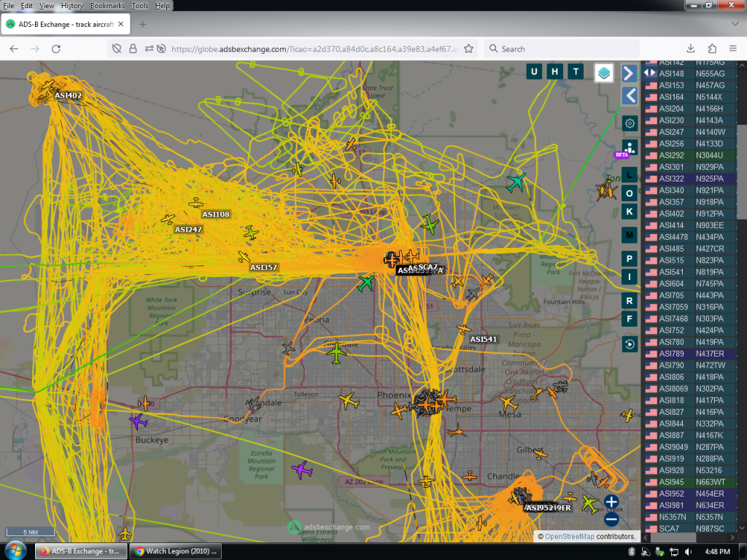
Task: Toggle the F follow button
Action: tap(630, 319)
